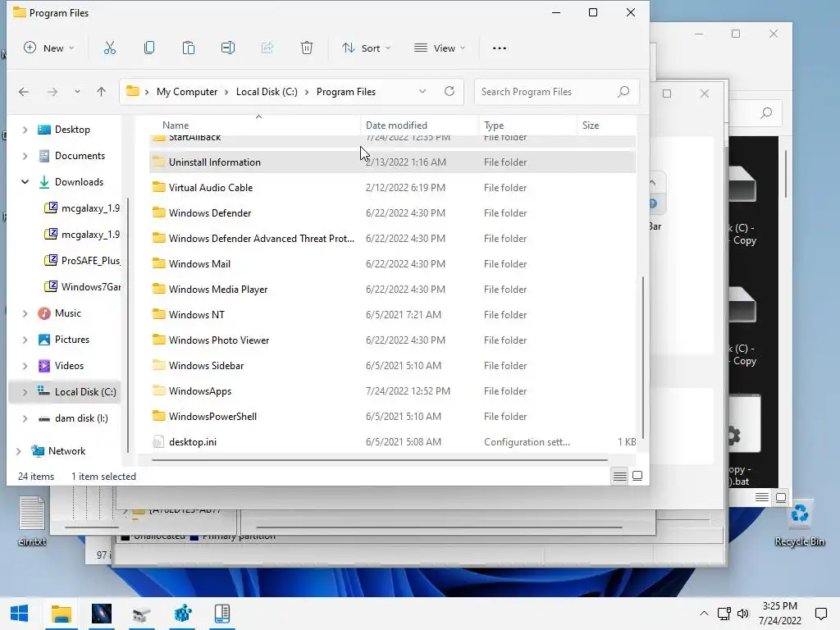Click My Computer in the address bar
The image size is (840, 630).
pos(187,92)
